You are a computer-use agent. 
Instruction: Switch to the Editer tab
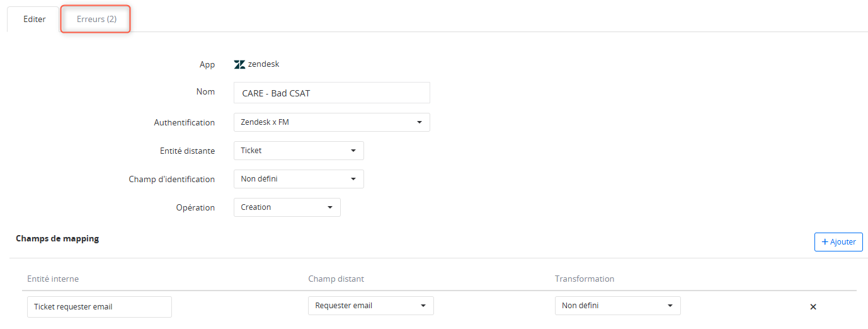tap(34, 20)
